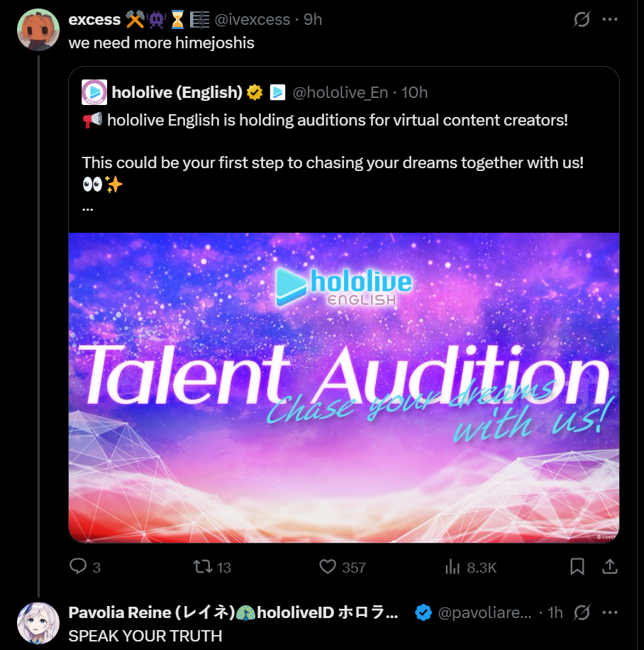Screen dimensions: 644x650
Task: View analytics for the 8.3K views tweet
Action: click(x=453, y=566)
